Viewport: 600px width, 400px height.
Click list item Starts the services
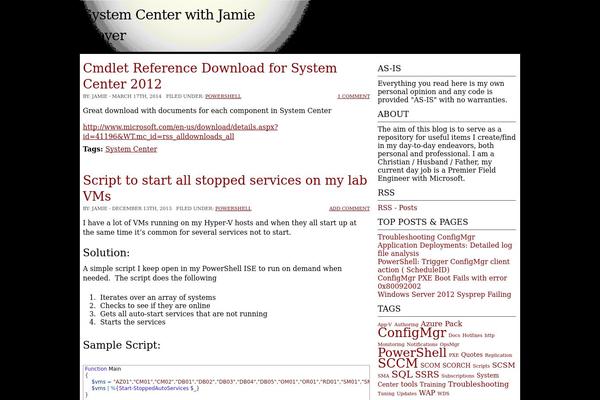[x=133, y=322]
